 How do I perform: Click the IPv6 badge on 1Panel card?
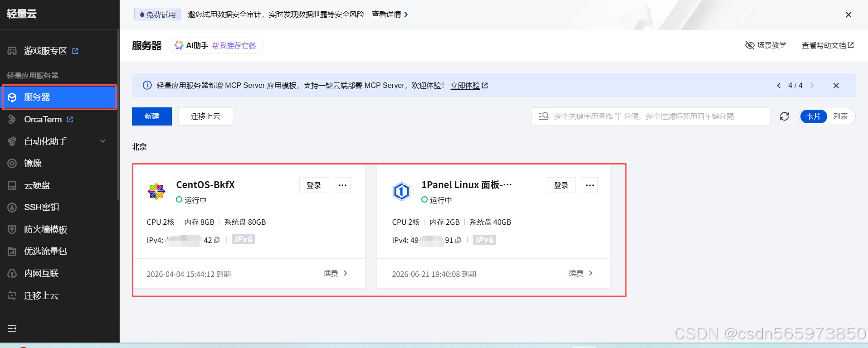point(484,240)
